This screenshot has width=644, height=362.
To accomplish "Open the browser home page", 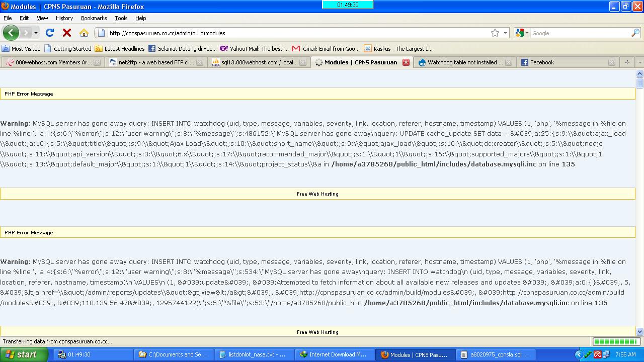I will coord(84,33).
